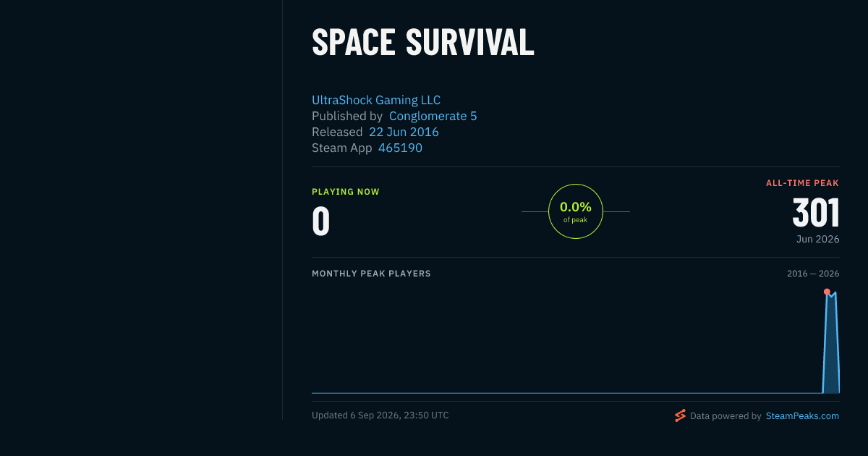The width and height of the screenshot is (868, 456).
Task: Click the 22 Jun 2016 release date
Action: [404, 132]
